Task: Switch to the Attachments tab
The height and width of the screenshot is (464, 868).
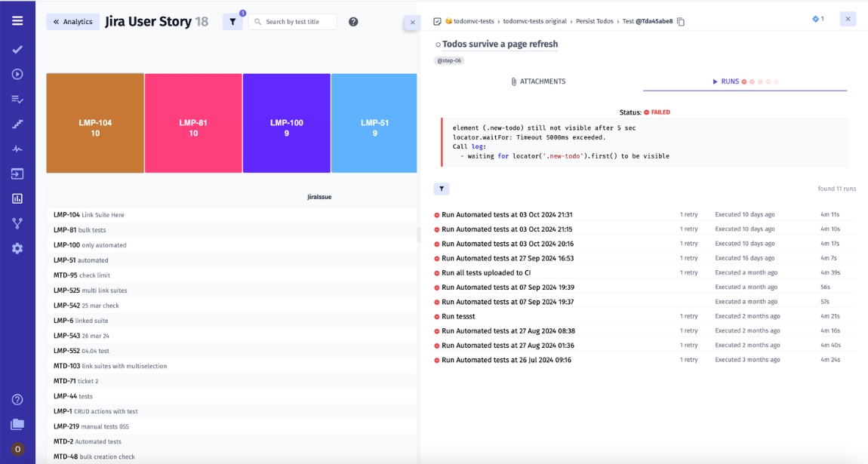Action: [537, 81]
